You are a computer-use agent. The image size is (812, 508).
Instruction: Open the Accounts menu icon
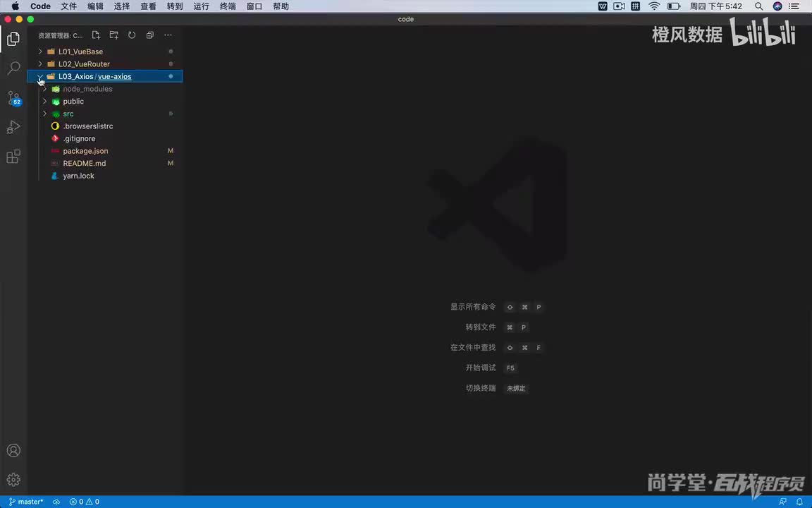[x=13, y=450]
